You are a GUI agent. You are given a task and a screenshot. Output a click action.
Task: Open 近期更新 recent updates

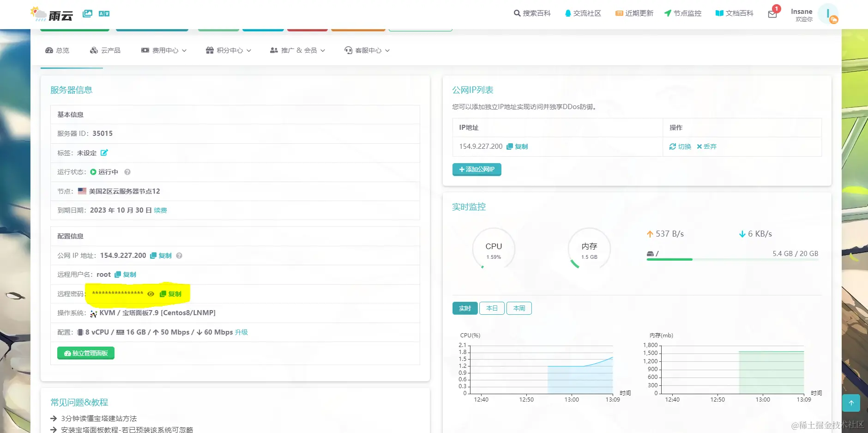634,13
